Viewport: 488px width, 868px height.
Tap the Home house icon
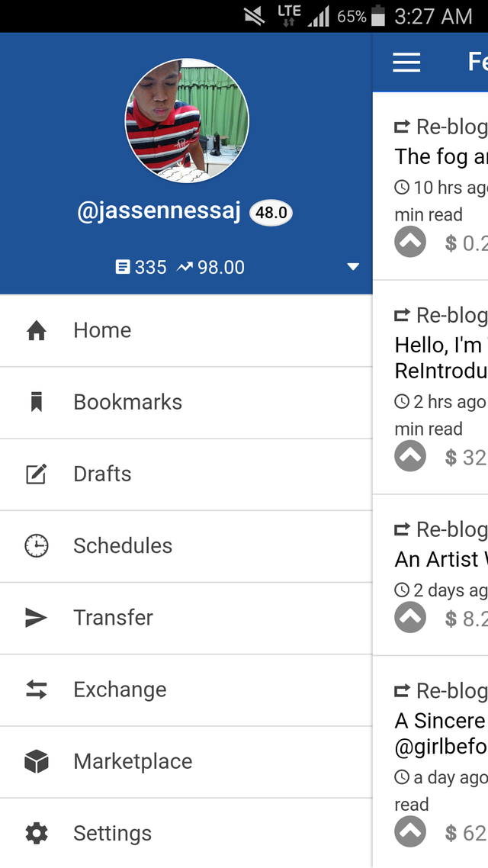point(36,330)
